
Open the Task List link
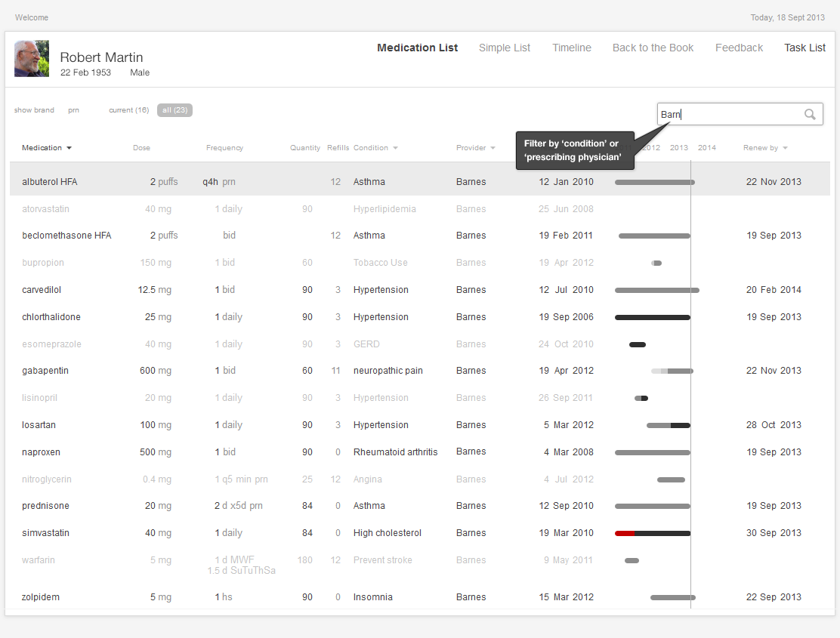coord(804,48)
